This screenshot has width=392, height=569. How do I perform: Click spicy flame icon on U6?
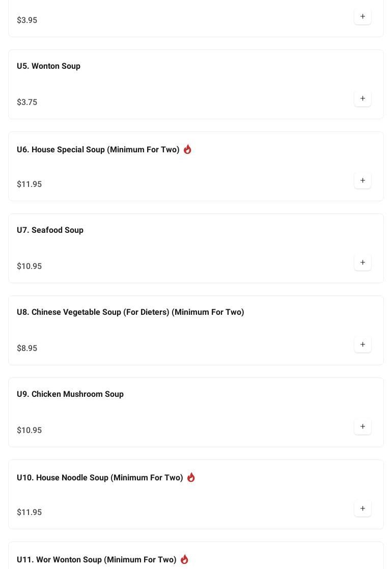187,149
